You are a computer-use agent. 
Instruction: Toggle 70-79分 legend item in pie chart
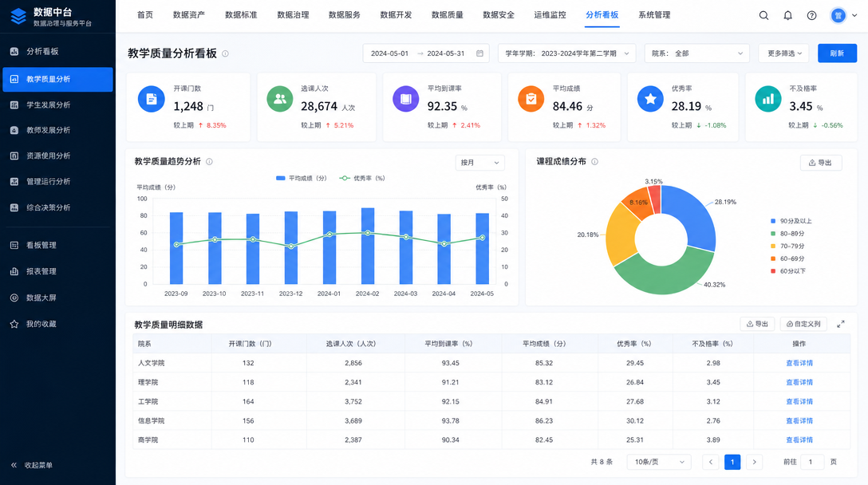pos(787,246)
